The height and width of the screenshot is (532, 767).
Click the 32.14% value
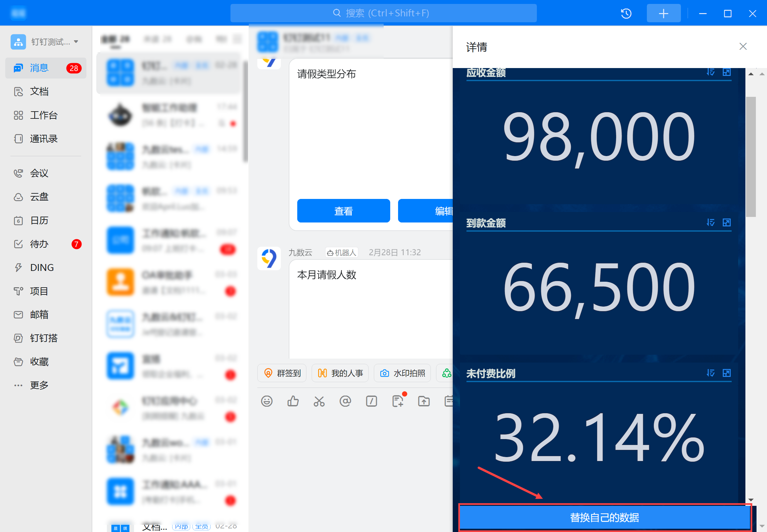(x=599, y=438)
